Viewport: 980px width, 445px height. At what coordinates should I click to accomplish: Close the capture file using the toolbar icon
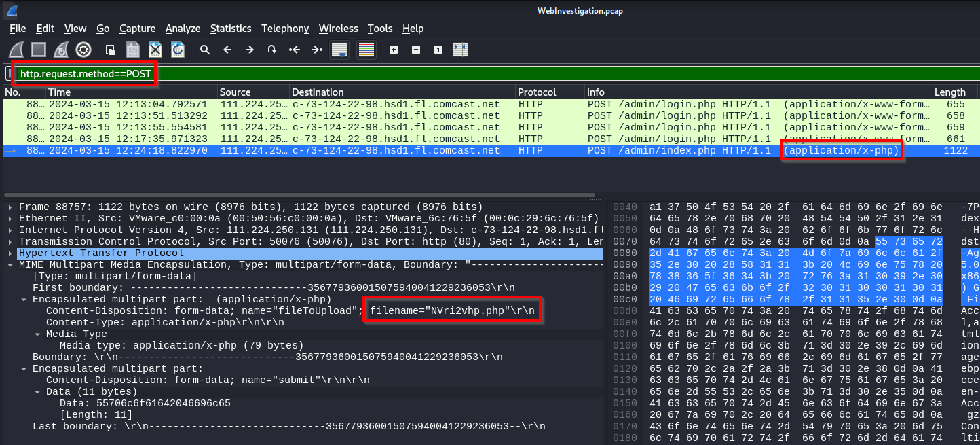click(155, 50)
